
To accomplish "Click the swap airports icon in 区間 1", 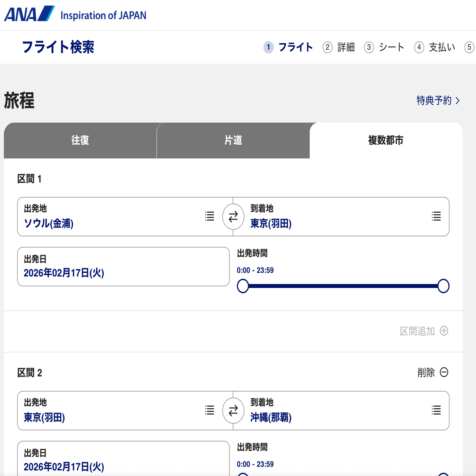I will point(233,217).
